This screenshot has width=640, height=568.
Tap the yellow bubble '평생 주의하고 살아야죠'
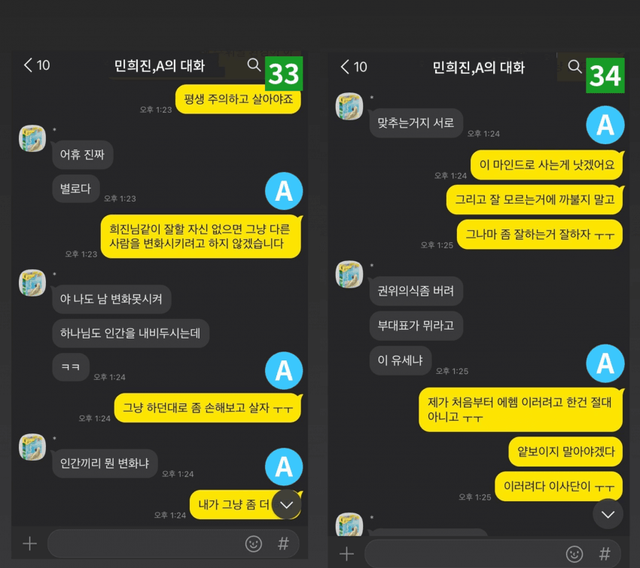(238, 99)
